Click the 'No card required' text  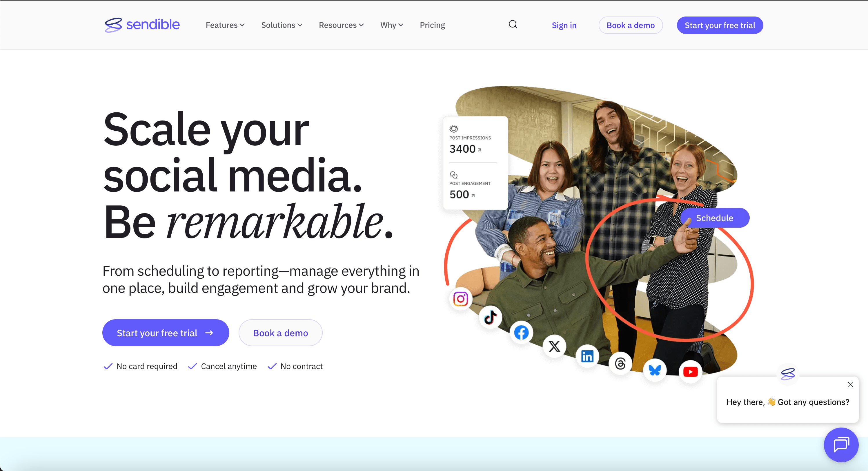(x=147, y=366)
